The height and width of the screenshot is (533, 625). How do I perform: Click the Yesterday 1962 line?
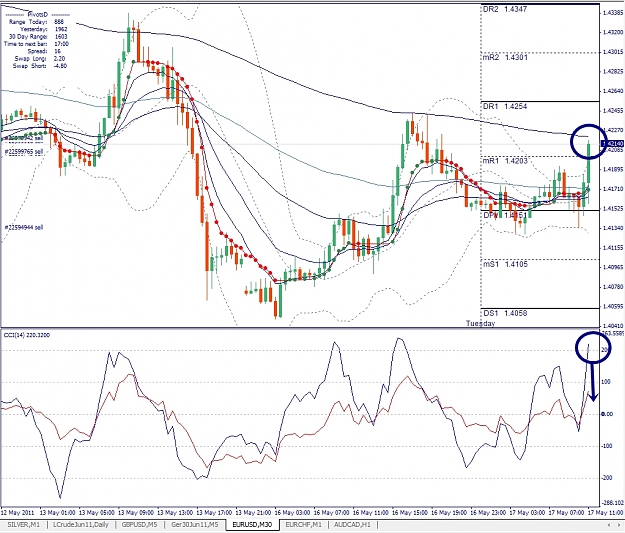coord(43,29)
